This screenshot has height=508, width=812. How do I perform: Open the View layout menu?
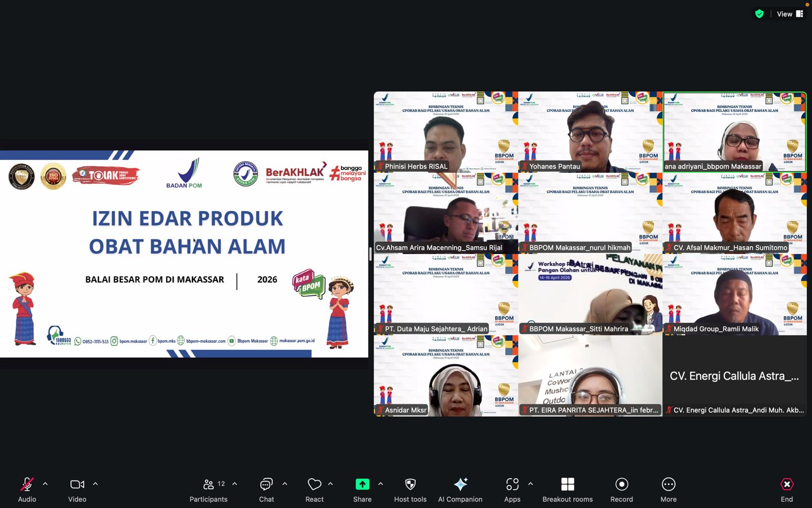(790, 14)
